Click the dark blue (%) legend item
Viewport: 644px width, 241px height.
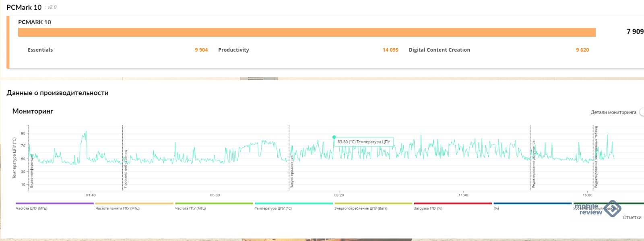[532, 204]
